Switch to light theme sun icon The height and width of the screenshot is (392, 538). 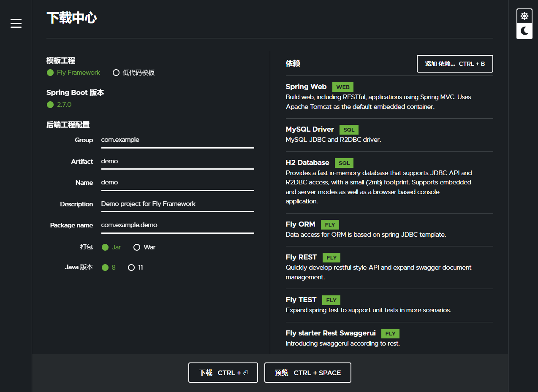pyautogui.click(x=524, y=16)
